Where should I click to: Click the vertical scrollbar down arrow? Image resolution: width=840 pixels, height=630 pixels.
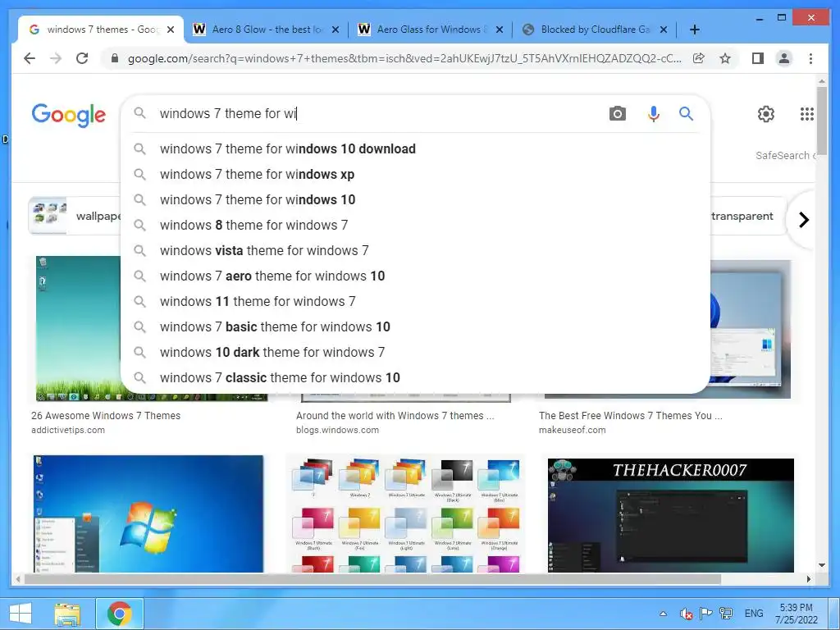tap(822, 565)
